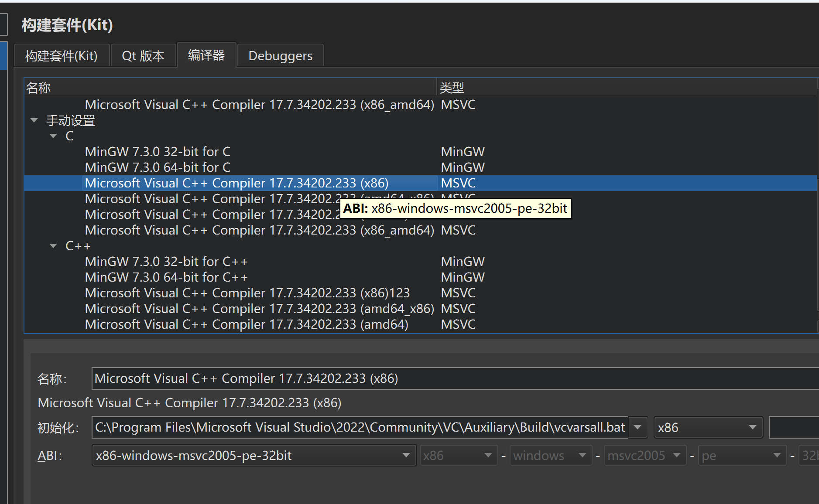Click MSVC type cell of (x86)123 row

(x=458, y=293)
